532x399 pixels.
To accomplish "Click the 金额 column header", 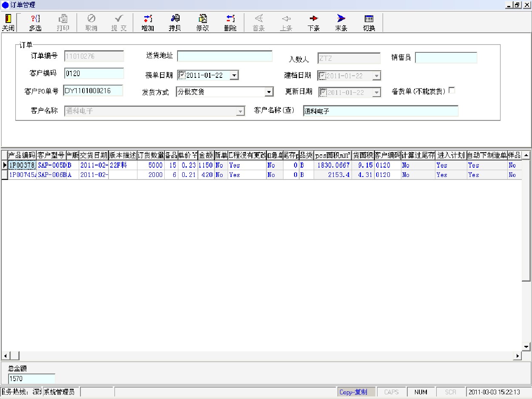I will [206, 155].
